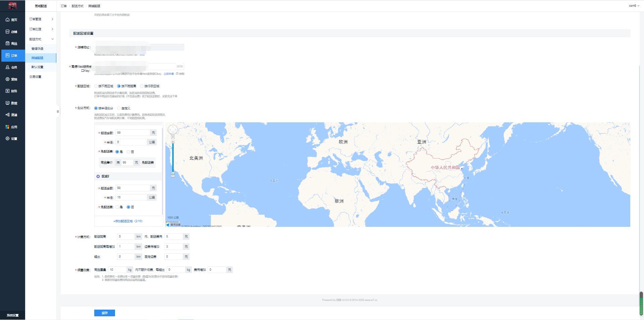The image size is (644, 320).
Task: Click 添加配送区域 (2/10) link
Action: click(x=128, y=221)
